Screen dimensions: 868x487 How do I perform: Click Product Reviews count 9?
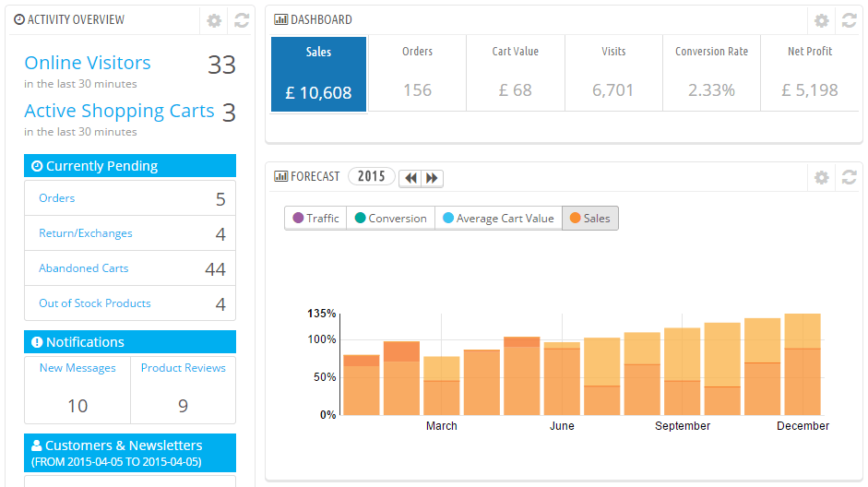point(183,406)
